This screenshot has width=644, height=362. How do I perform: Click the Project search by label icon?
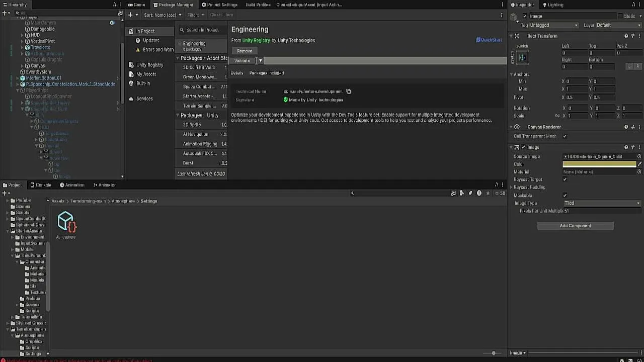point(470,193)
